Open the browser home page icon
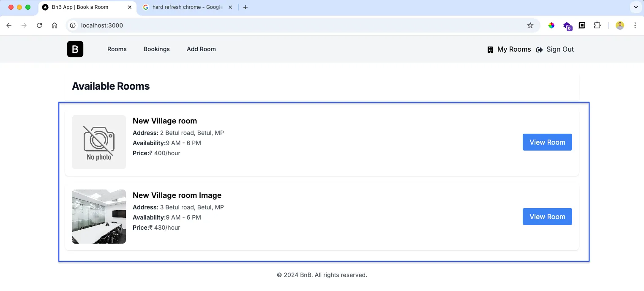 tap(55, 25)
